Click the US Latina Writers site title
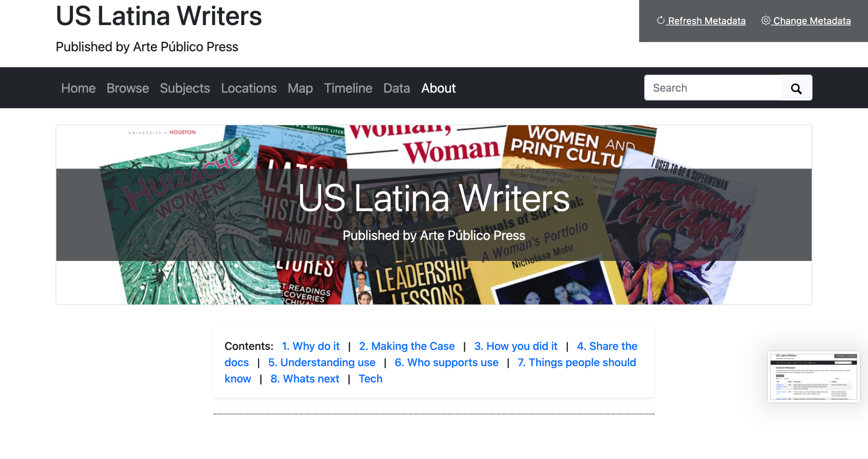 159,16
